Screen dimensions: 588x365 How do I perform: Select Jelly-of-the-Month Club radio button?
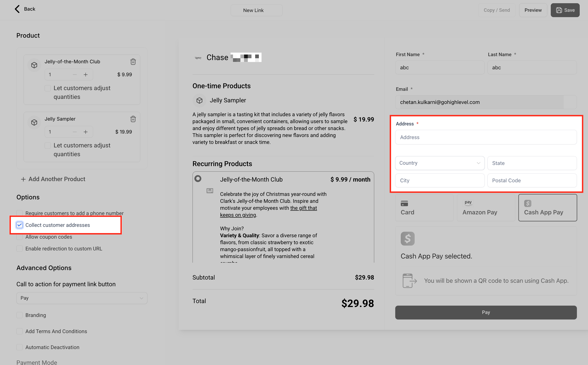[x=198, y=179]
